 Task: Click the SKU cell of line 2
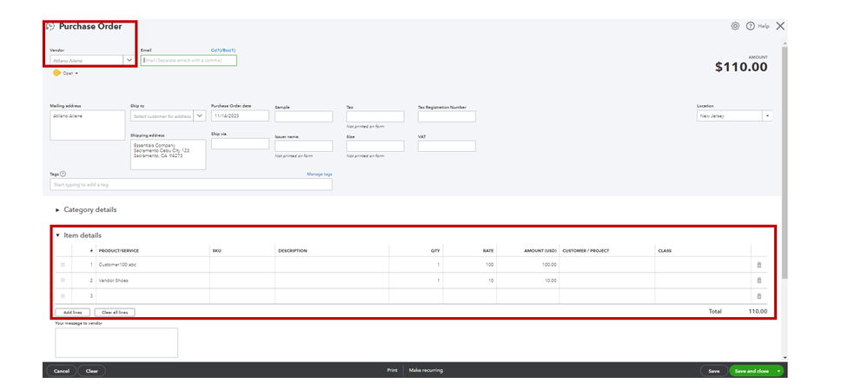pyautogui.click(x=242, y=281)
